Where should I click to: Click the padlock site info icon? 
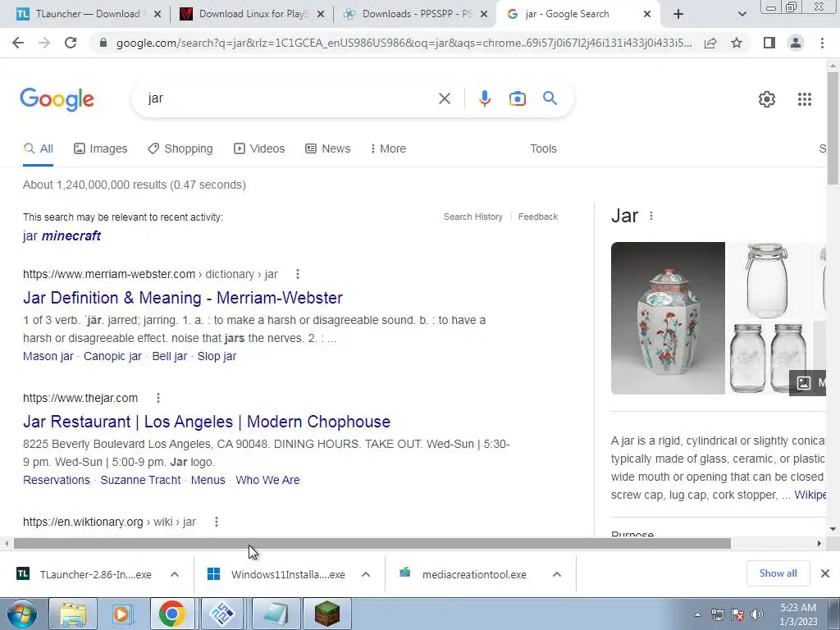[x=103, y=43]
